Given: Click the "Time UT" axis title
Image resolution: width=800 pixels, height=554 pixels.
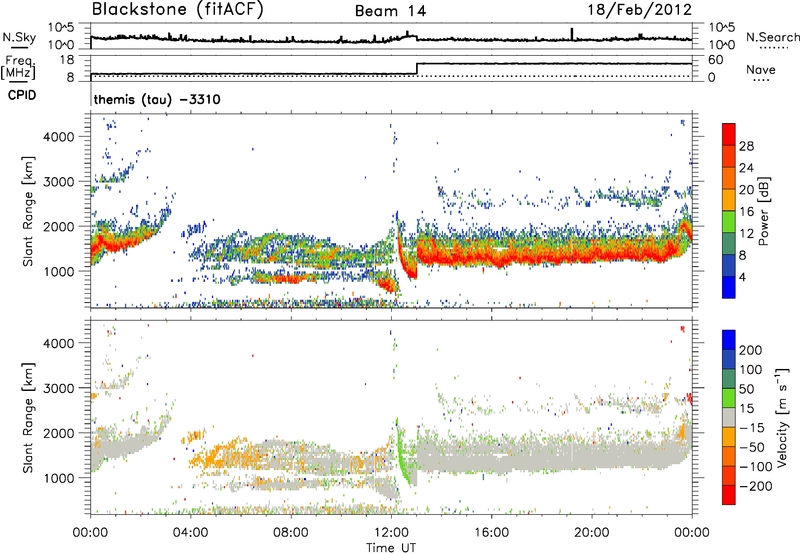Looking at the screenshot, I should (391, 548).
